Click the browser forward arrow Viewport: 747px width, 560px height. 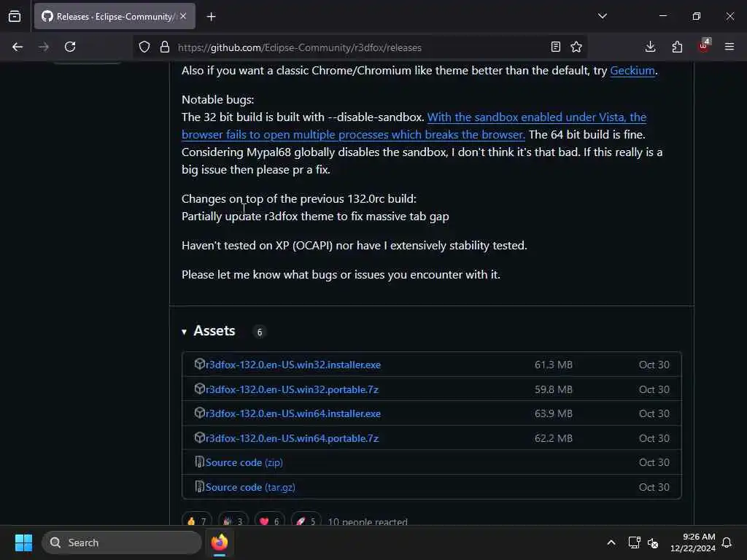point(44,47)
